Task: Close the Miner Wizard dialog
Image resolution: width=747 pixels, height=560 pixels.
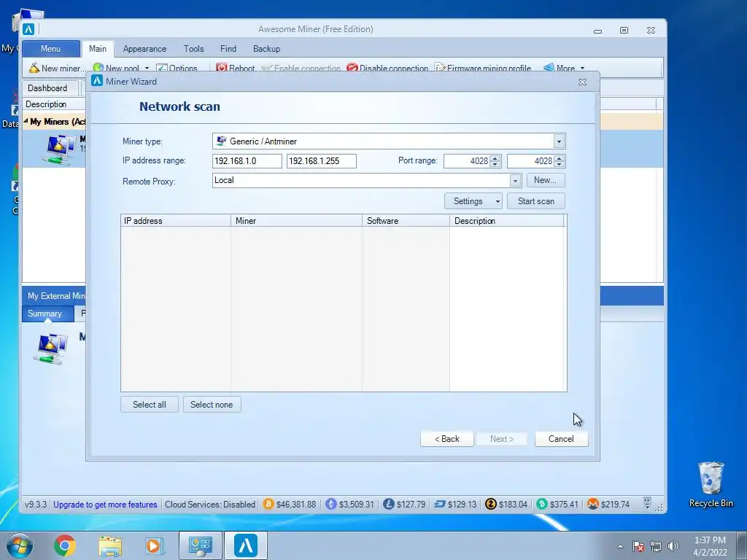Action: [582, 82]
